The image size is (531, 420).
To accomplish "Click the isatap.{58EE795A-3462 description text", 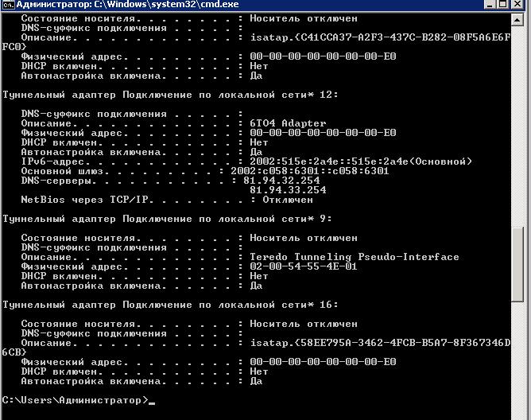I will click(380, 343).
